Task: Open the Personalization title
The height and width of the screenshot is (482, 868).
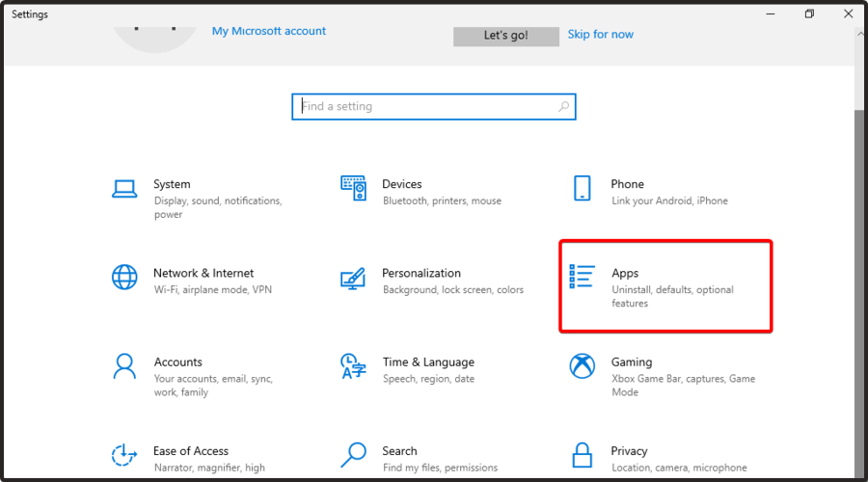Action: (x=421, y=273)
